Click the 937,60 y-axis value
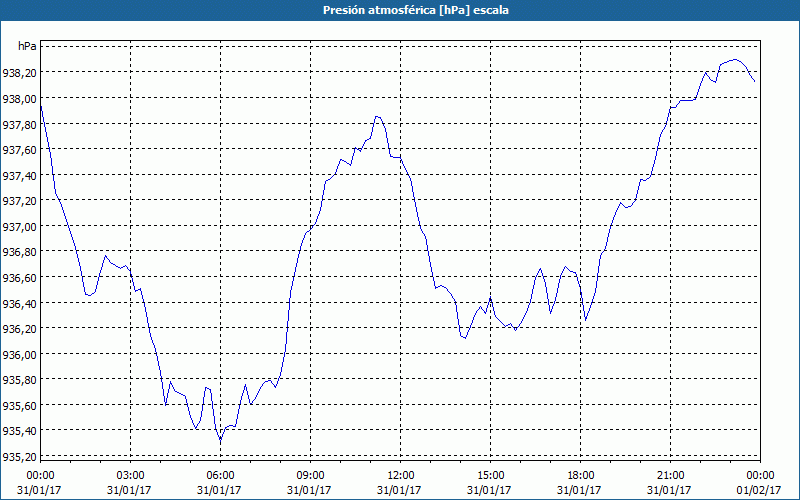Image resolution: width=800 pixels, height=500 pixels. point(19,149)
